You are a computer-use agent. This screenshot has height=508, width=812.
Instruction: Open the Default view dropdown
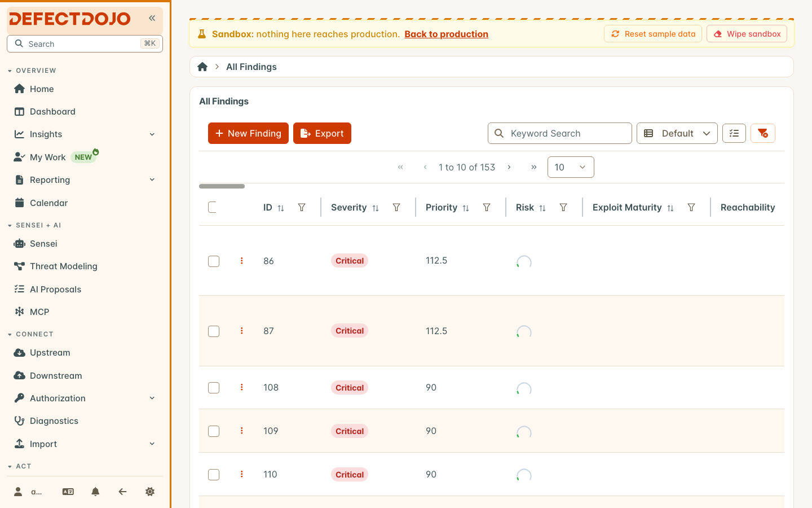click(x=677, y=133)
